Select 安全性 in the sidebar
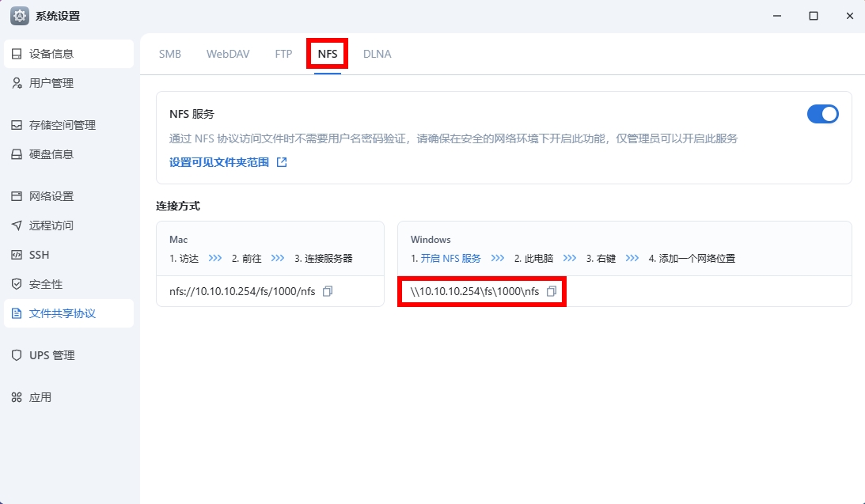 [46, 284]
